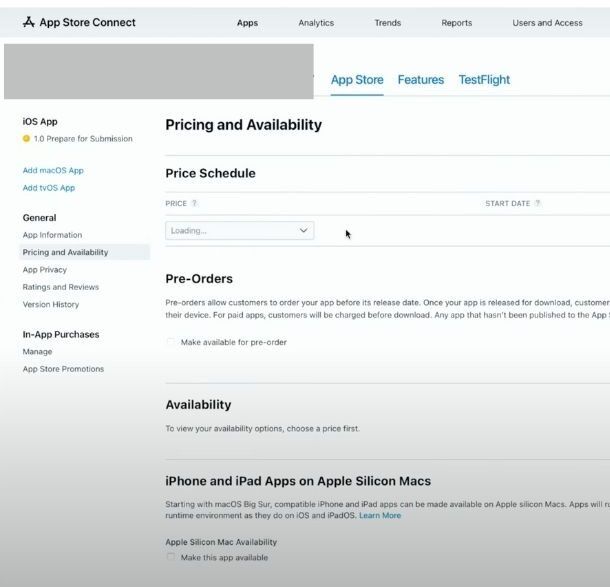Select App Information in the sidebar
This screenshot has width=610, height=587.
pyautogui.click(x=52, y=235)
